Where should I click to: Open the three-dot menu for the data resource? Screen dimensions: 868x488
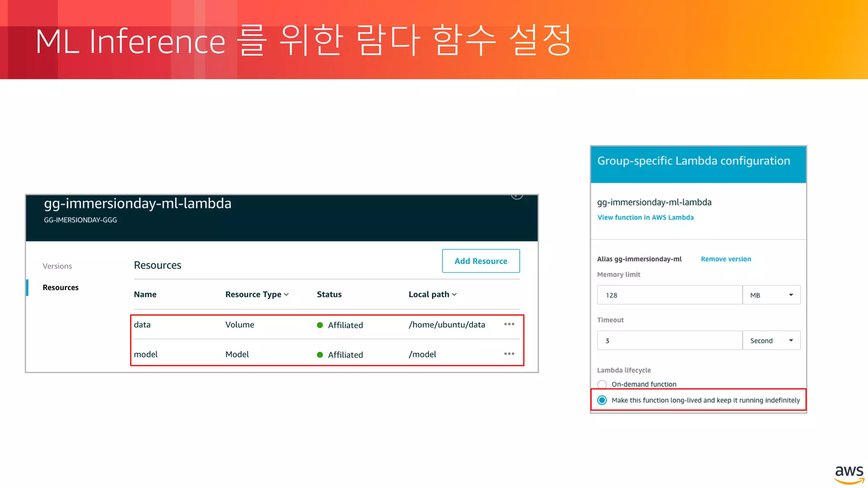coord(509,324)
